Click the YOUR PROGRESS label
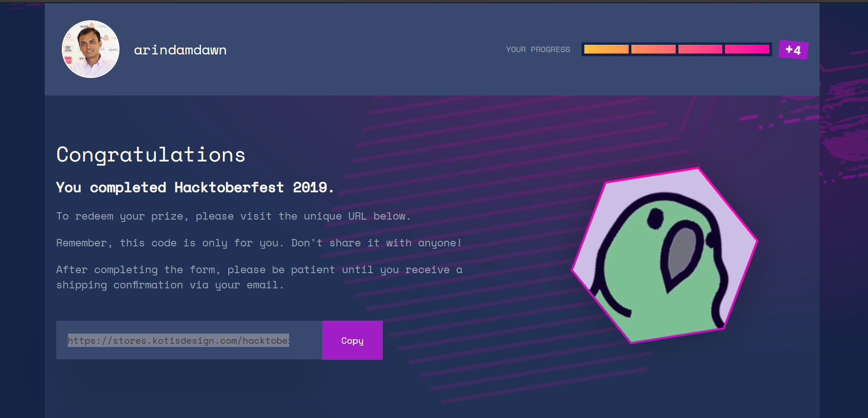This screenshot has width=868, height=418. point(538,49)
